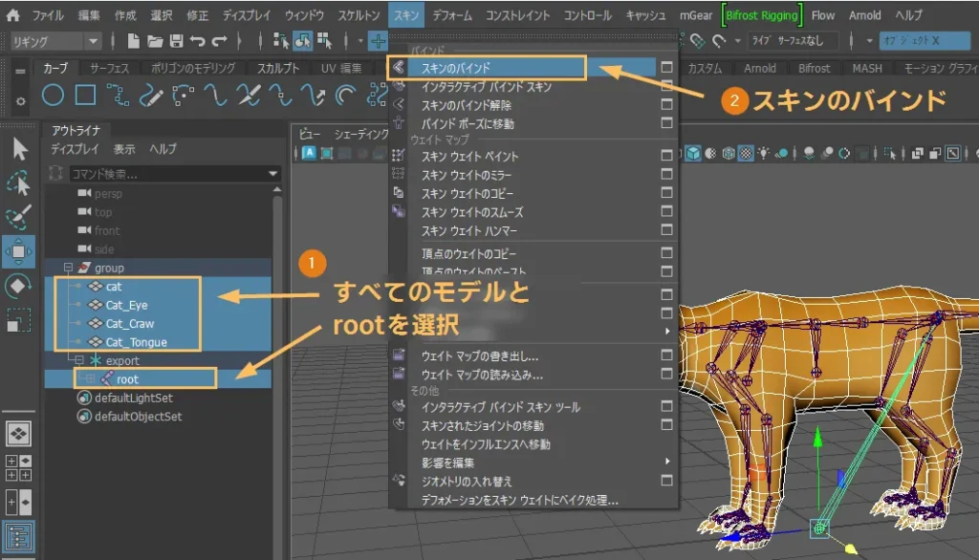Select defaultLightSet in the Outliner
The image size is (979, 560).
[134, 398]
